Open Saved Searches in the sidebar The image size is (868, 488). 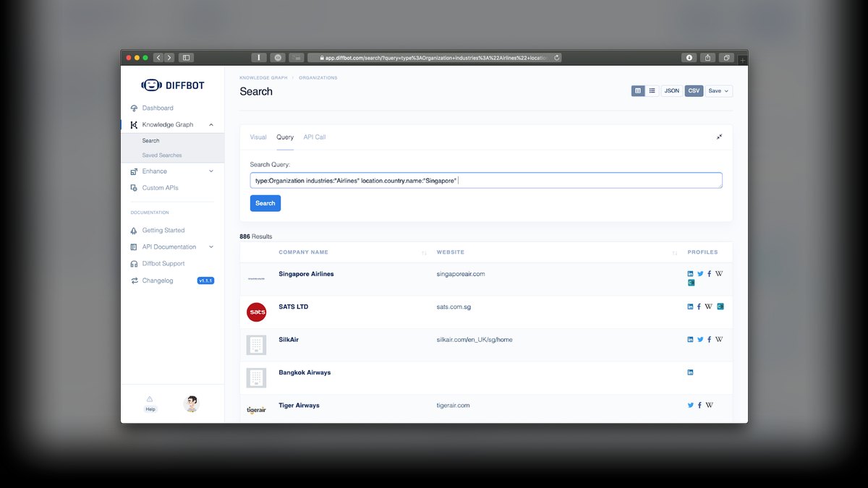click(162, 155)
